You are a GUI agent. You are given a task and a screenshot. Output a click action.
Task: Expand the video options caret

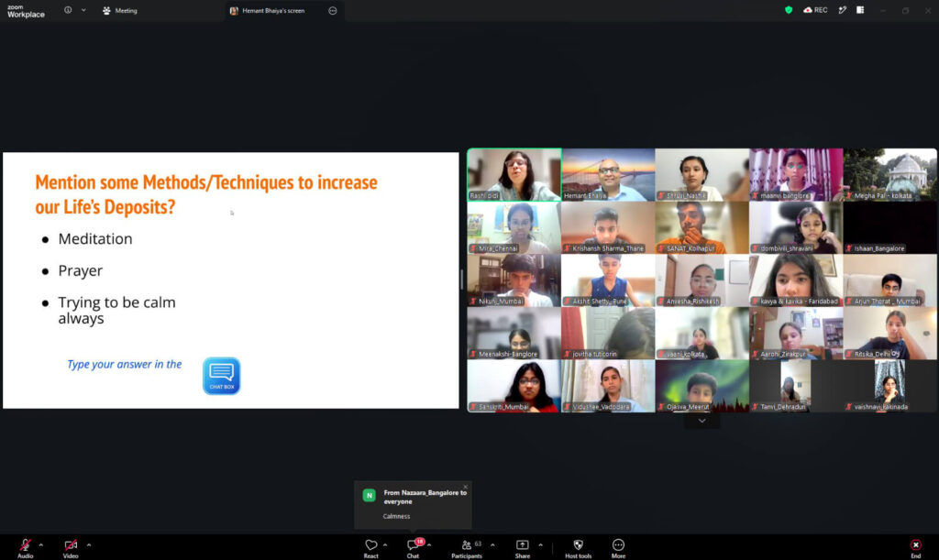pyautogui.click(x=89, y=545)
